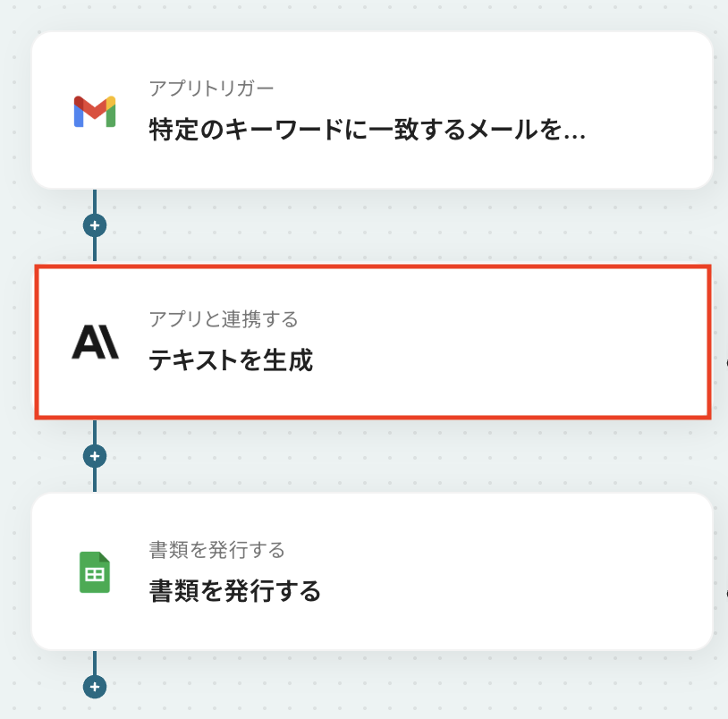Click the Gmail envelope icon
The height and width of the screenshot is (719, 728).
[94, 111]
